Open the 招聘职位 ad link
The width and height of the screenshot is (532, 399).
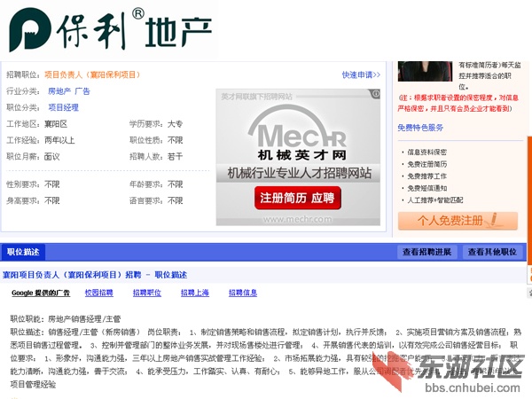click(147, 293)
